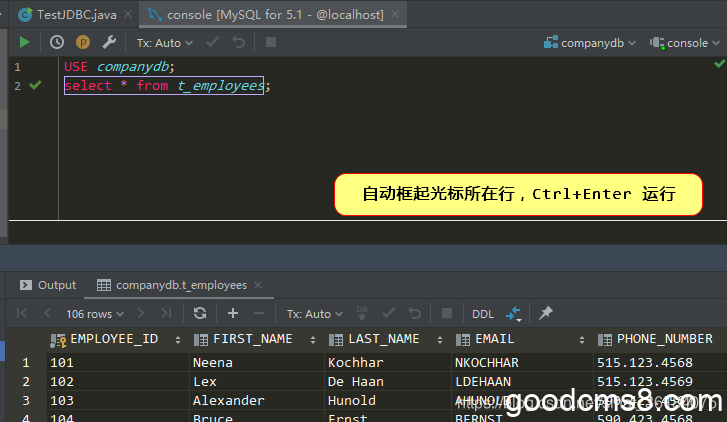Commit checkmark in results toolbar
Screen dimensions: 727x422
point(389,314)
